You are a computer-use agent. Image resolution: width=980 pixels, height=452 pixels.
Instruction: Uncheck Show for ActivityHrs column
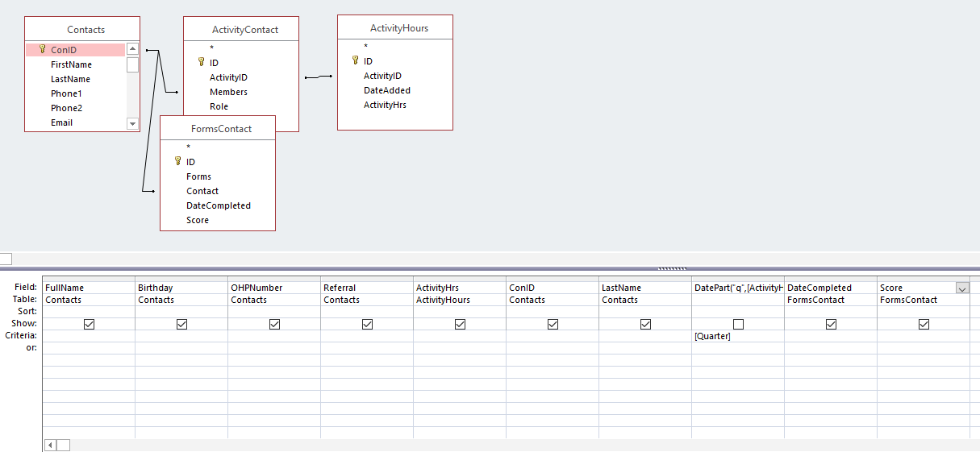click(460, 324)
